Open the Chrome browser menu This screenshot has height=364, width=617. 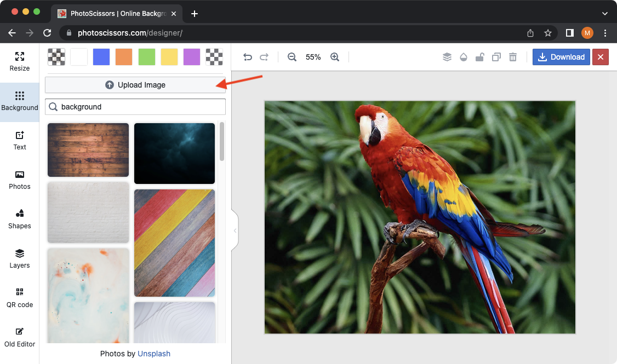[605, 33]
